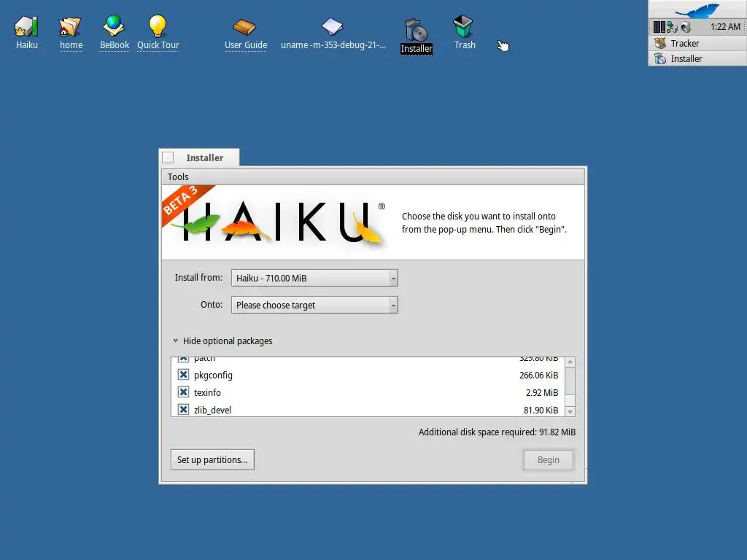Click the package list scroll down arrow

570,411
